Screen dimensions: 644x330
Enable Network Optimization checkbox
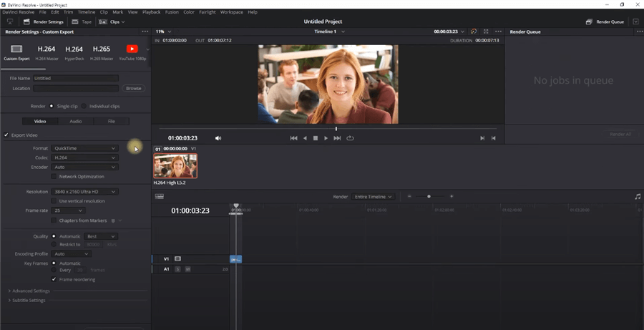point(54,176)
